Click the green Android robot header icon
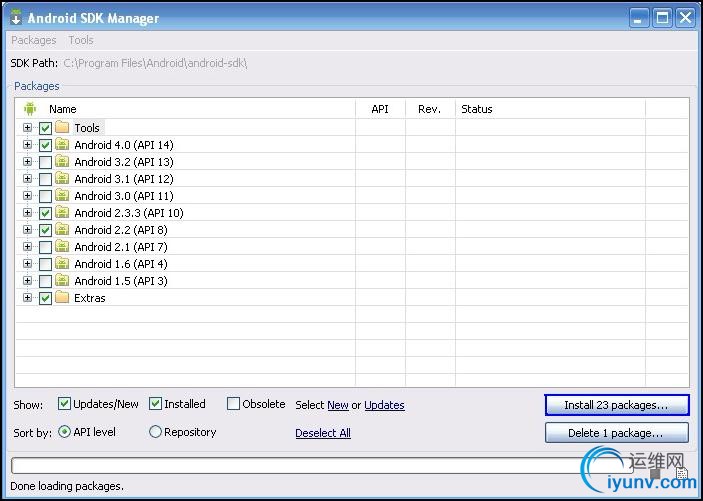The height and width of the screenshot is (501, 703). click(30, 109)
